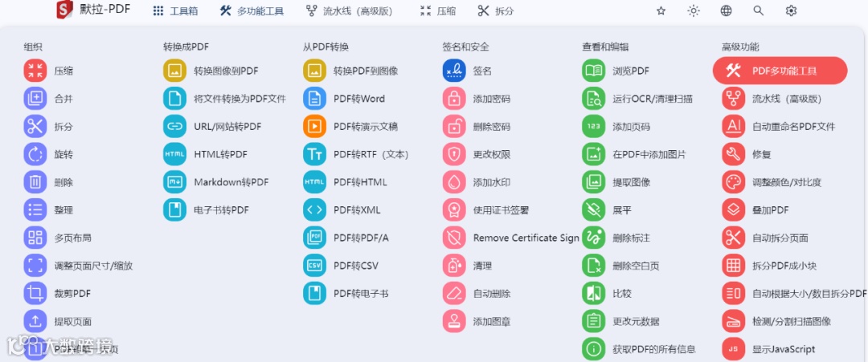Open search with the magnifier icon

coord(759,10)
